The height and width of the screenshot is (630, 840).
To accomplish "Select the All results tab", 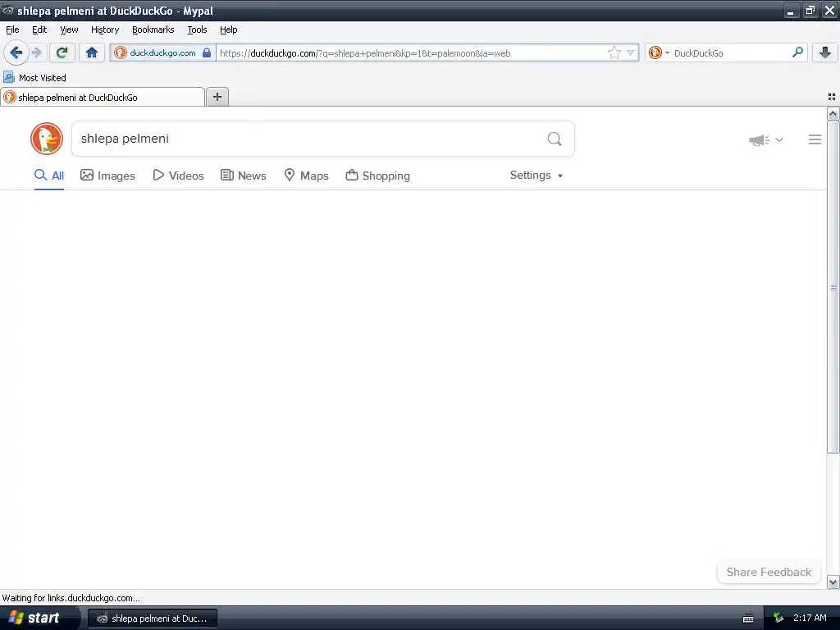I will click(x=49, y=176).
